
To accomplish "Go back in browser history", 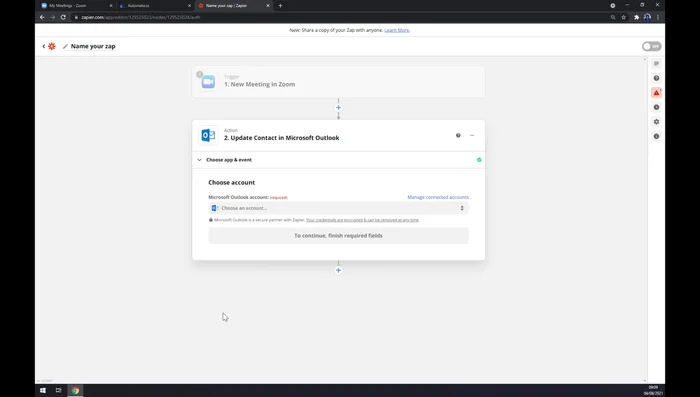I will point(42,17).
